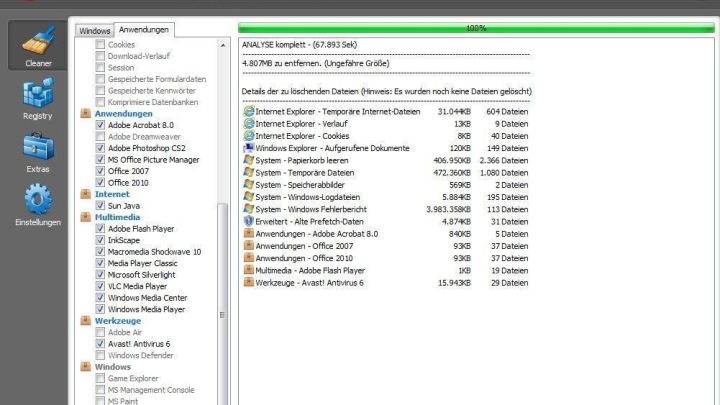This screenshot has height=405, width=720.
Task: Toggle the InkScape checkbox
Action: [100, 240]
